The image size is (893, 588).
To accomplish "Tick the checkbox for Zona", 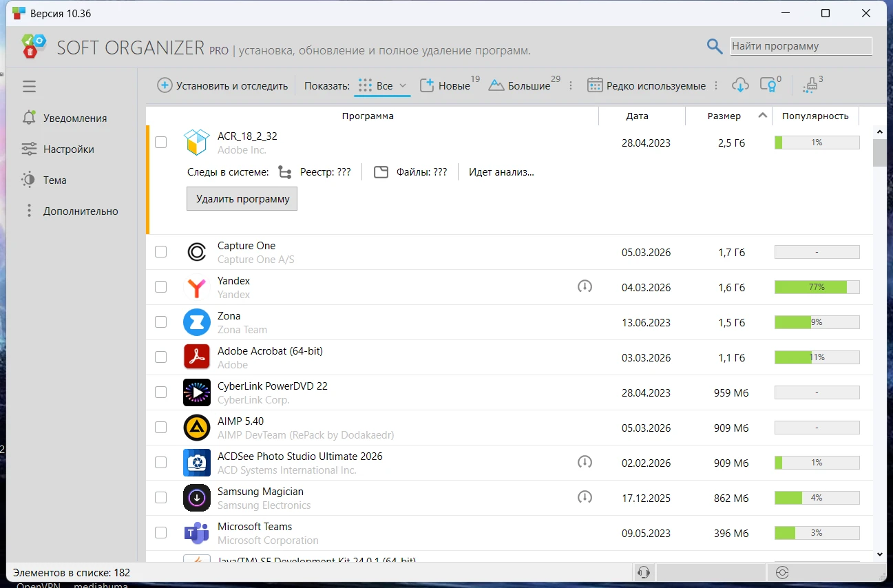I will tap(160, 322).
